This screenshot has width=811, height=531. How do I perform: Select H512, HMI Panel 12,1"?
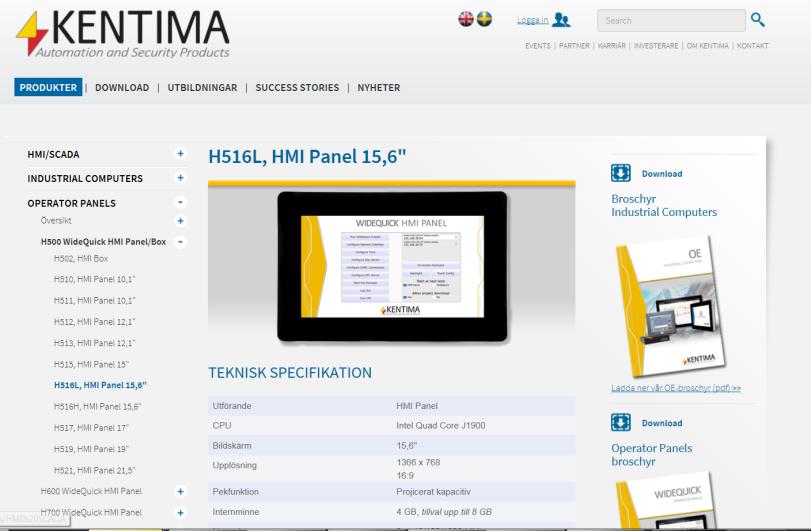tap(95, 322)
